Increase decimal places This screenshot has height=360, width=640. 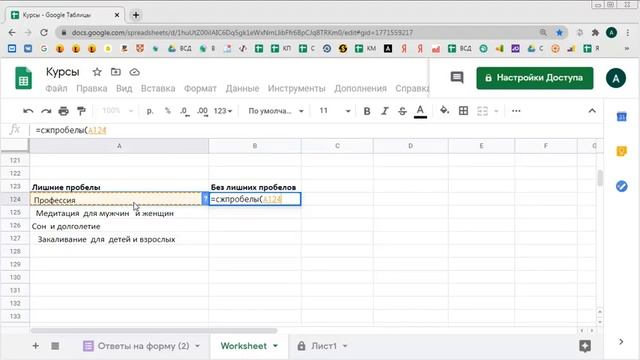click(x=202, y=111)
